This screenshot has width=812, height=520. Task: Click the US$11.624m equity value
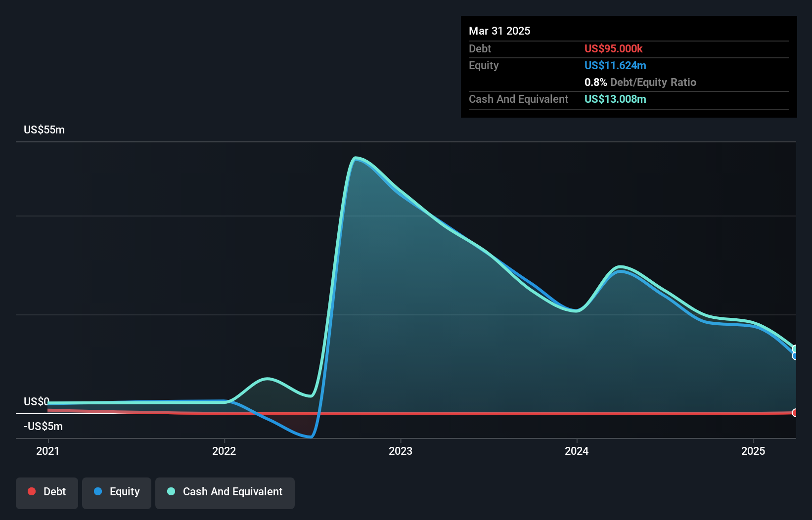615,65
